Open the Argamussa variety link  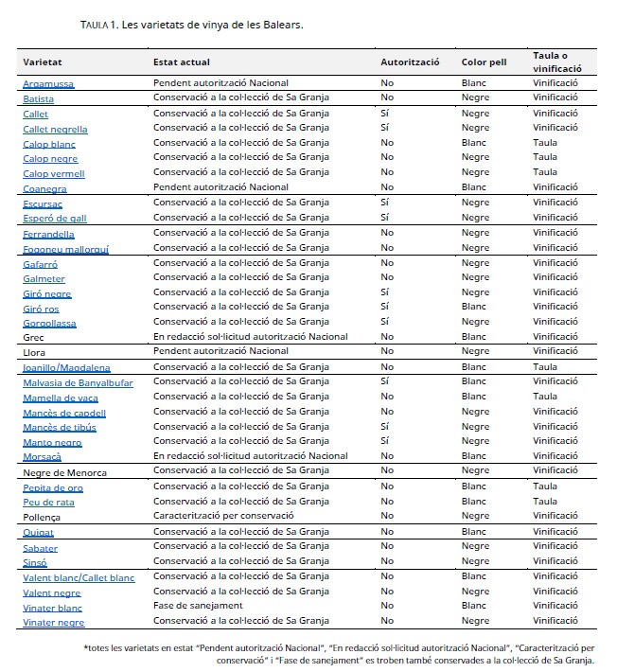click(48, 83)
